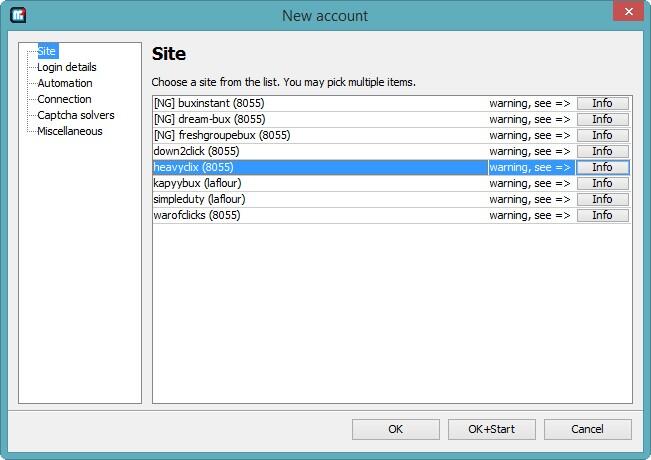The image size is (651, 460).
Task: Open the Login details section
Action: click(x=66, y=67)
